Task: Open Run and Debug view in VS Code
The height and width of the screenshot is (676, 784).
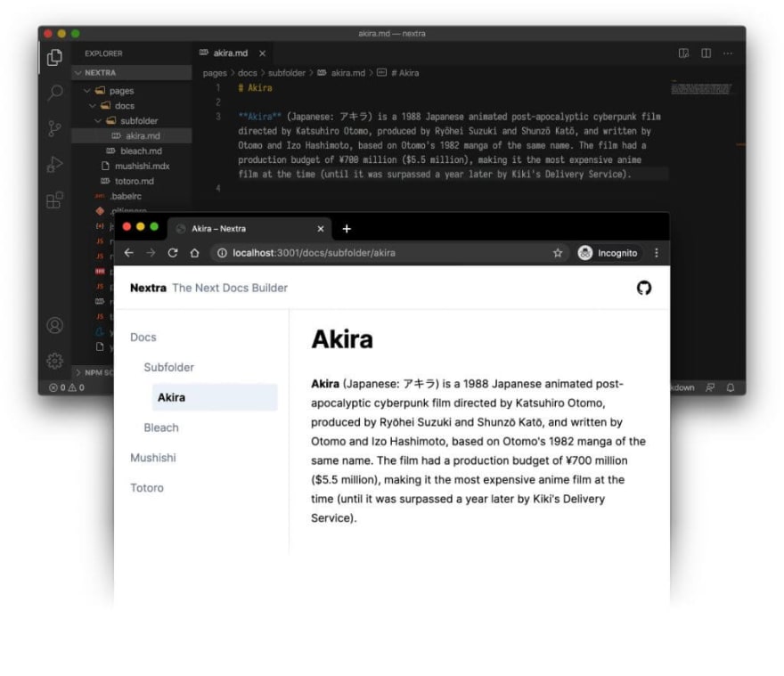Action: (54, 165)
